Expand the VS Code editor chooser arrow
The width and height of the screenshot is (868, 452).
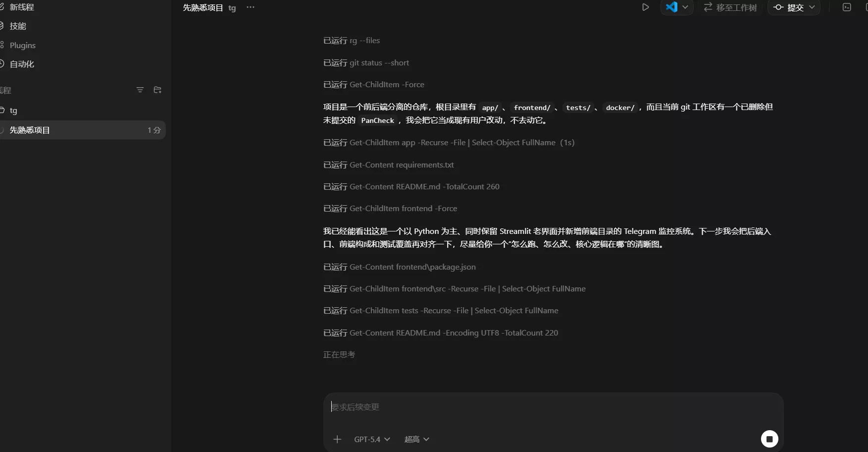point(685,7)
